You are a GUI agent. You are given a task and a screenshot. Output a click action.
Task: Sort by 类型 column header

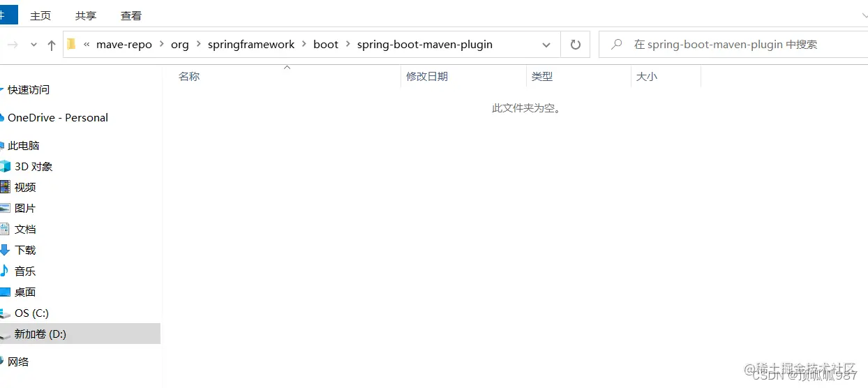click(542, 77)
